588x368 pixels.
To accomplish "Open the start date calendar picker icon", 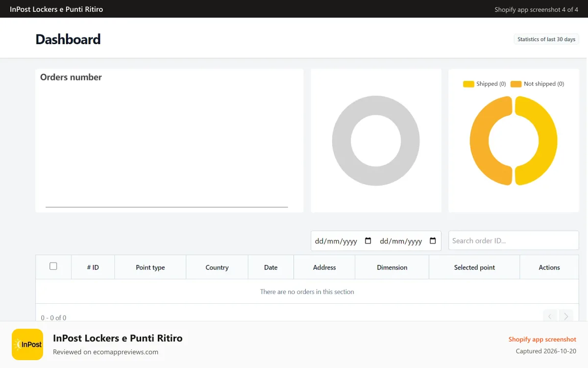I will pos(368,241).
